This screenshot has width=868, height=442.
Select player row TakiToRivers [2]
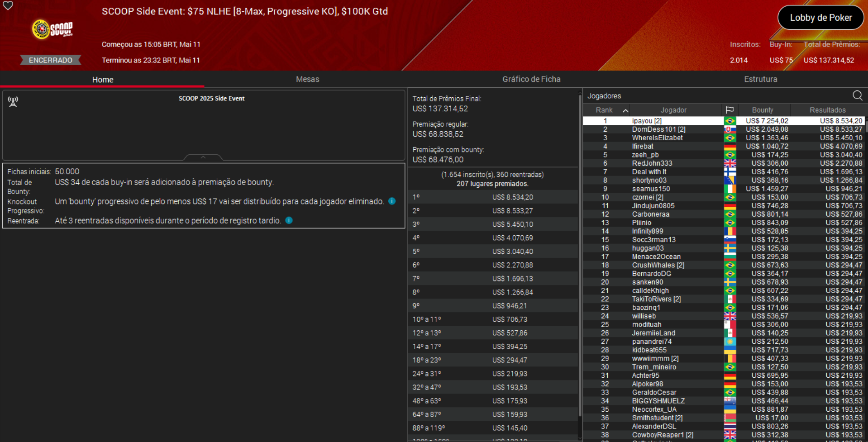[x=724, y=299]
